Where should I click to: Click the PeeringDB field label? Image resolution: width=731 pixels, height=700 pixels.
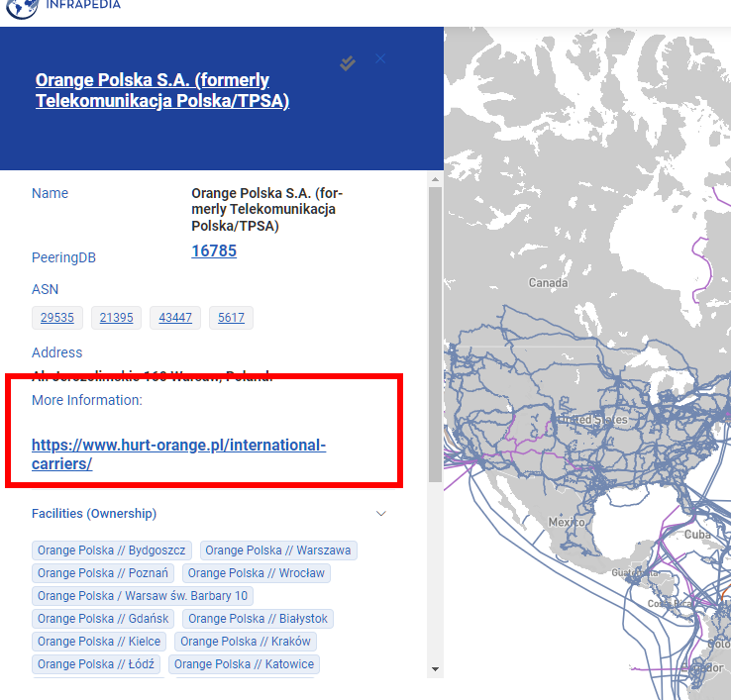63,257
